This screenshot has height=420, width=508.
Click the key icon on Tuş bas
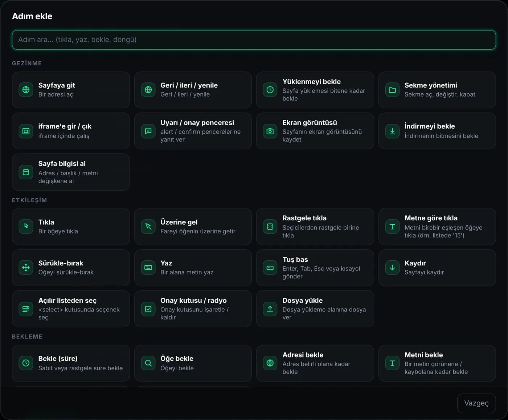tap(270, 268)
